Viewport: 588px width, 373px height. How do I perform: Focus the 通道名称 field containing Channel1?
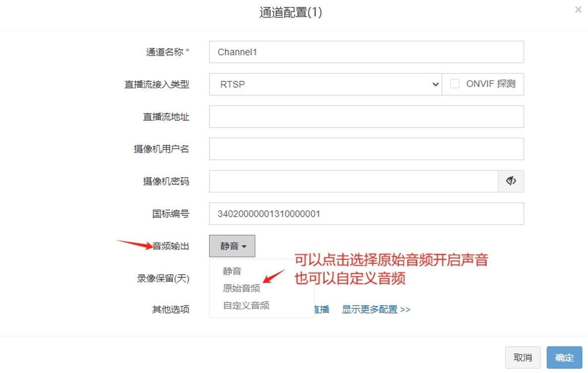(367, 52)
